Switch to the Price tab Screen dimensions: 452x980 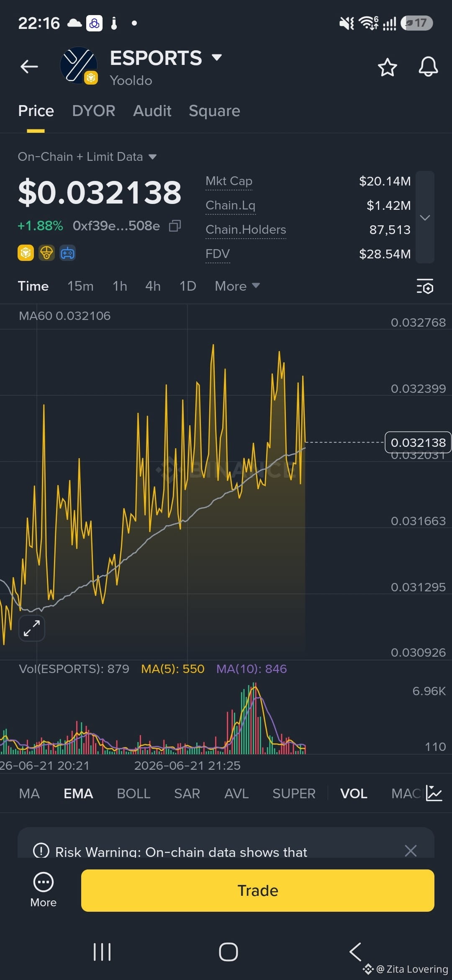tap(36, 111)
